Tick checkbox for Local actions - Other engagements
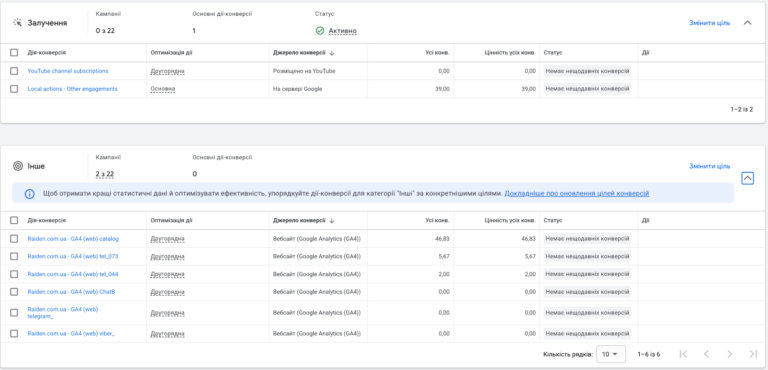 coord(14,89)
